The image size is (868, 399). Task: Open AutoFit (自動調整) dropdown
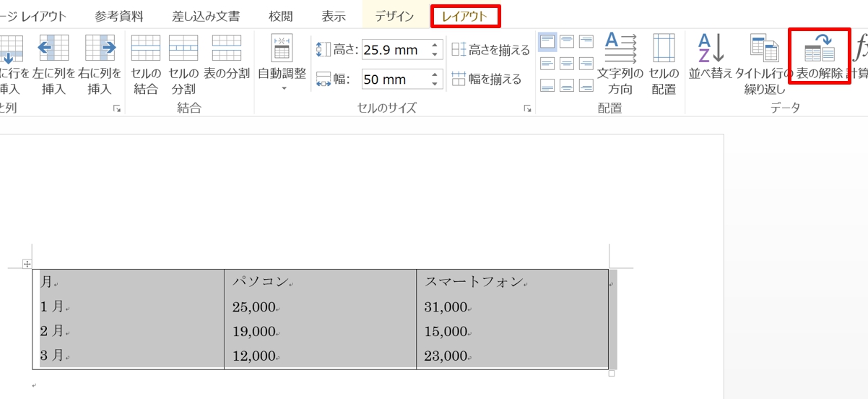282,63
